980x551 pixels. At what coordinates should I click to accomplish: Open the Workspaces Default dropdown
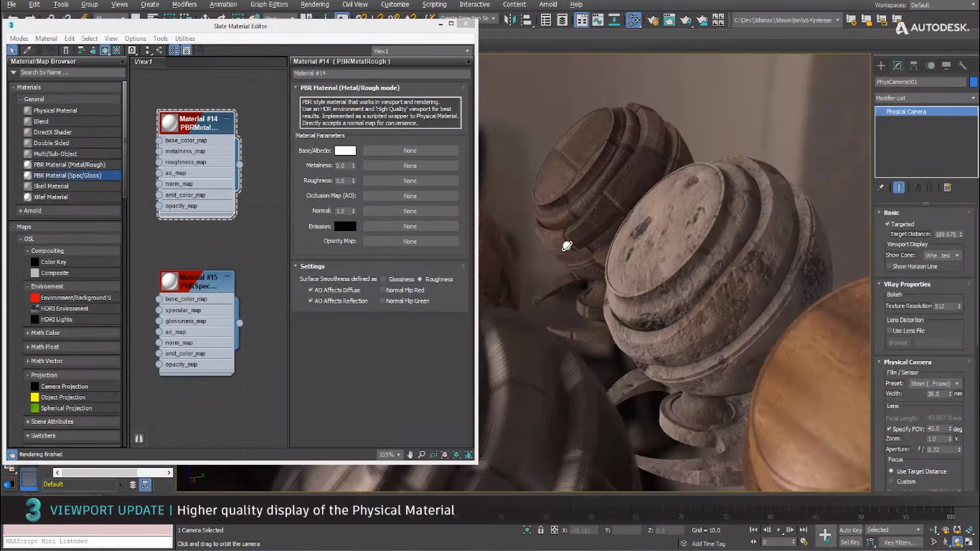942,5
